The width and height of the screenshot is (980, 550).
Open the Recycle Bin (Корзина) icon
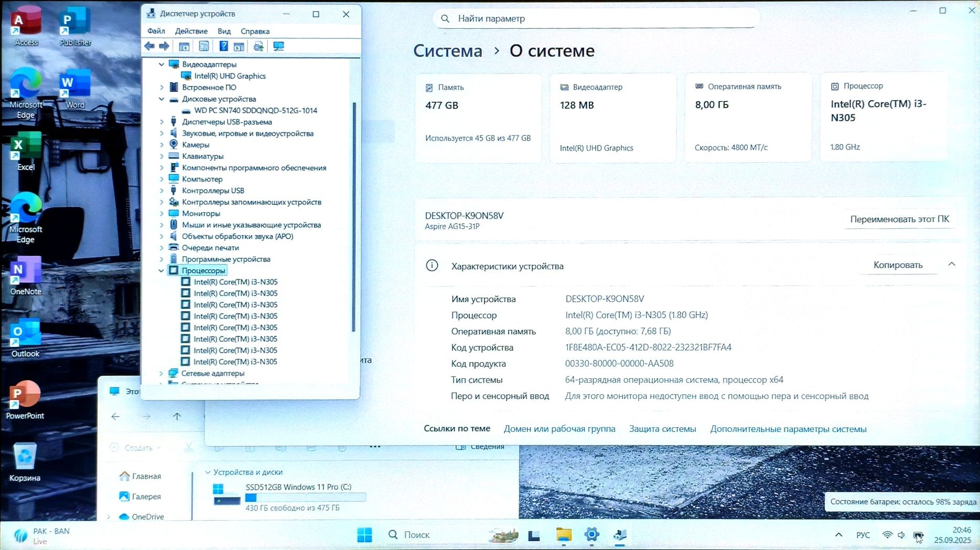[25, 462]
